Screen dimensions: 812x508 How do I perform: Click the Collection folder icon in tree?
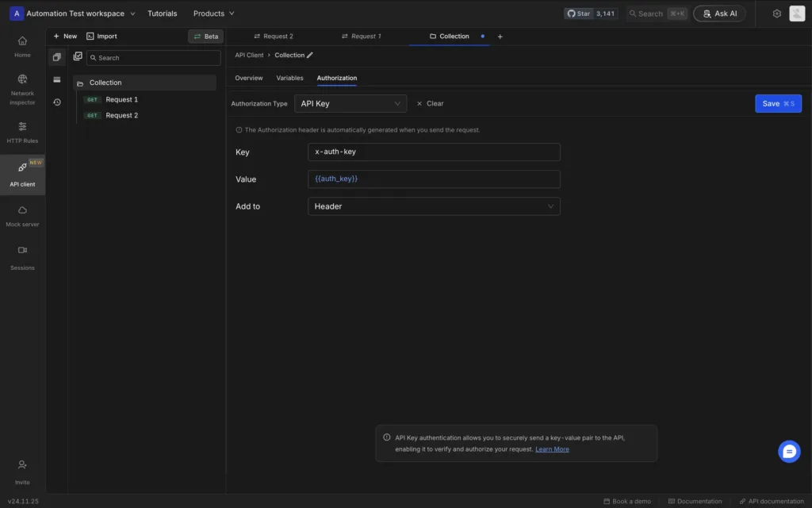(80, 83)
